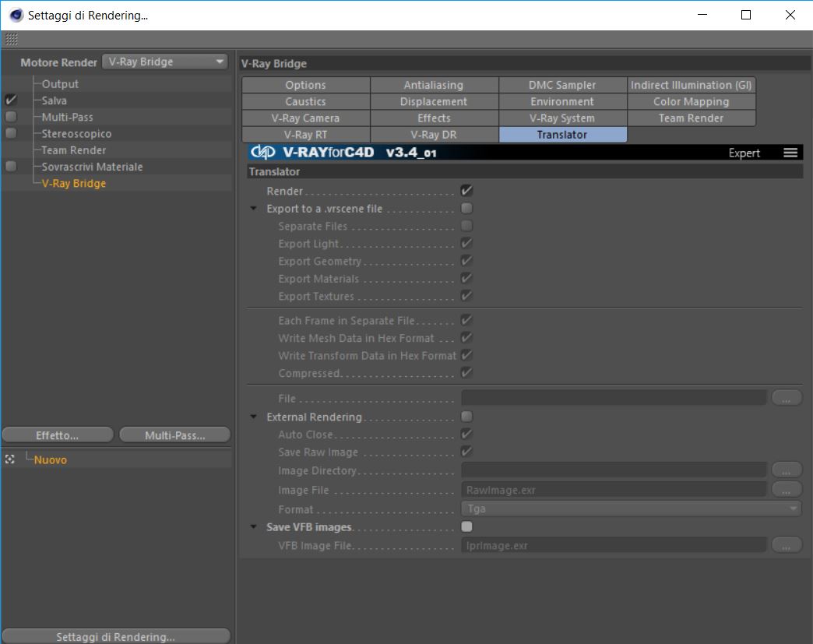The height and width of the screenshot is (644, 813).
Task: Collapse the External Rendering section
Action: point(254,417)
